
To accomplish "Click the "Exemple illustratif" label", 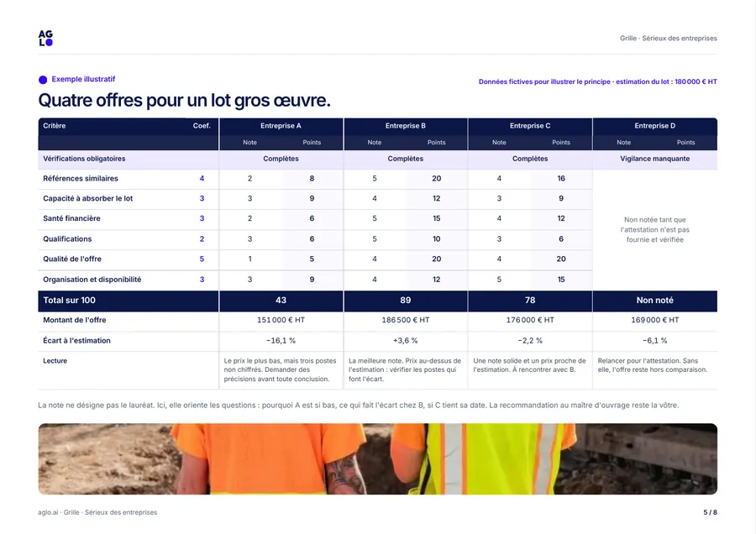I will (x=83, y=79).
